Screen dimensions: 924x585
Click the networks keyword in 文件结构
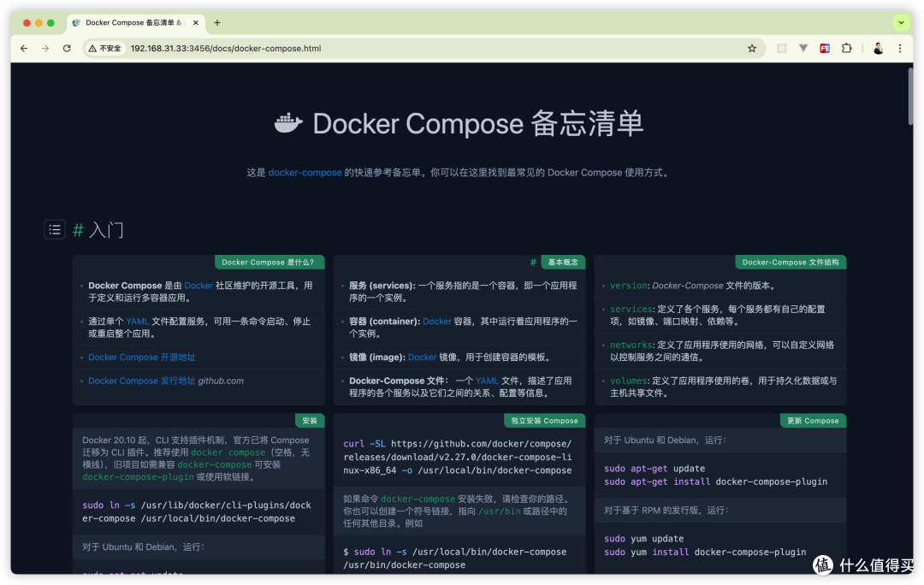coord(631,345)
